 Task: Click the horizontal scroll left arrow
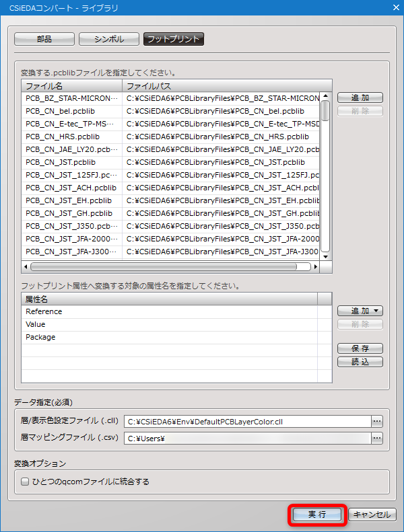[26, 267]
